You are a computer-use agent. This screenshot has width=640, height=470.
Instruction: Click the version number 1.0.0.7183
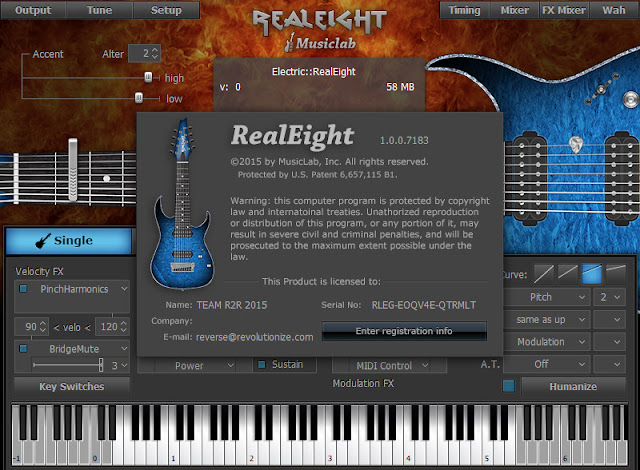(404, 140)
